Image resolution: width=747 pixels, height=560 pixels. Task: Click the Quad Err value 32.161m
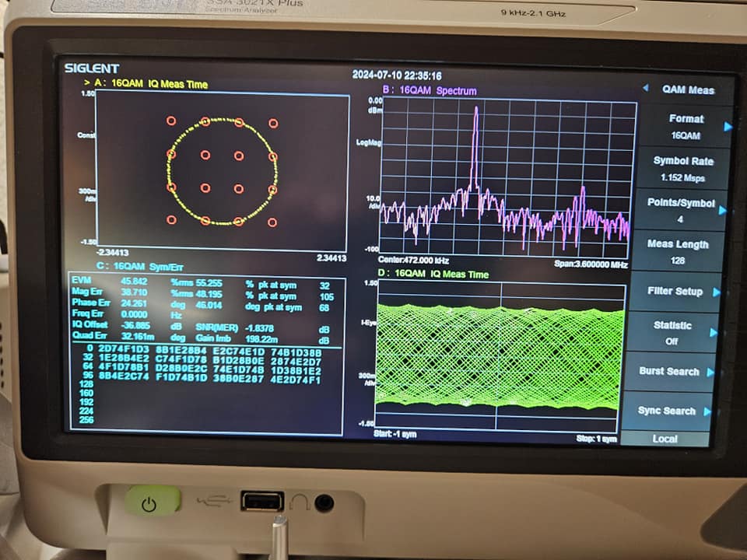[x=137, y=336]
